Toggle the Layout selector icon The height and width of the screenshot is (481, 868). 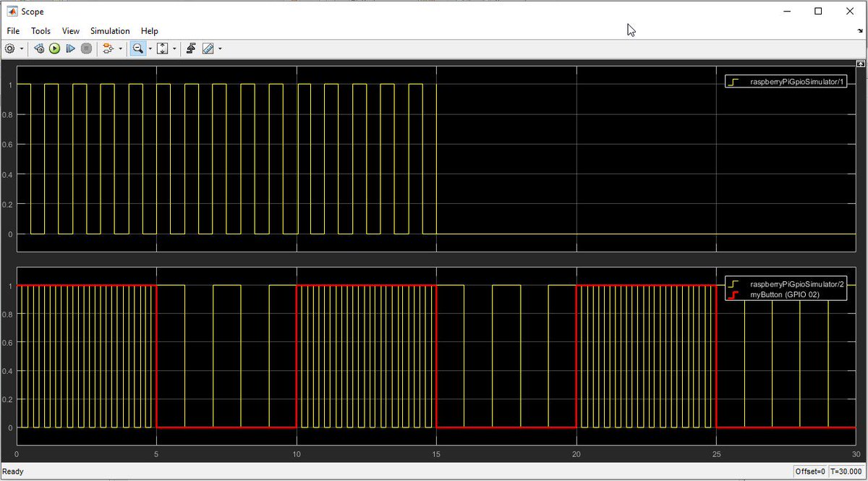(x=106, y=48)
